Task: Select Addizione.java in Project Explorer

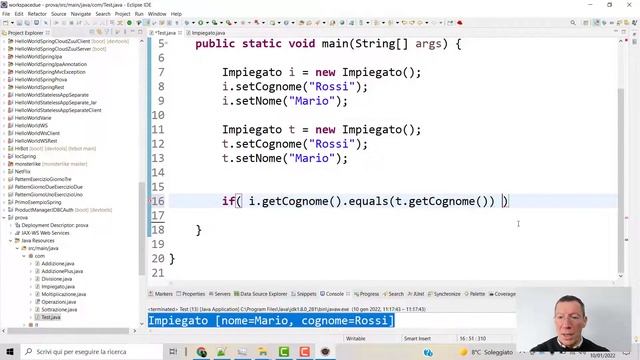Action: (58, 264)
